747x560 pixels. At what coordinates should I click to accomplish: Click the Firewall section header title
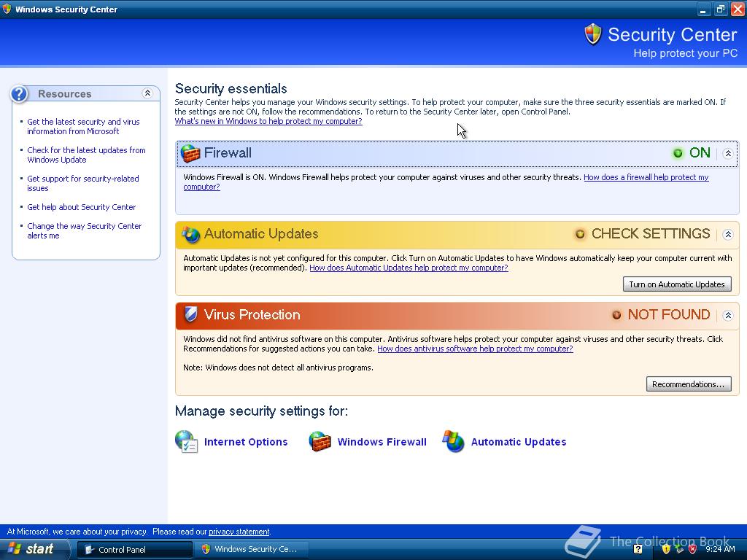228,153
